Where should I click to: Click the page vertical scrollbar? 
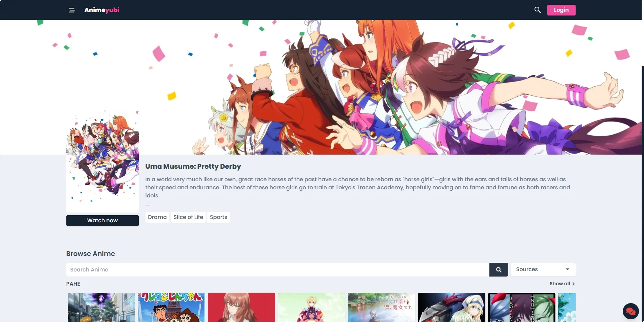(x=643, y=194)
